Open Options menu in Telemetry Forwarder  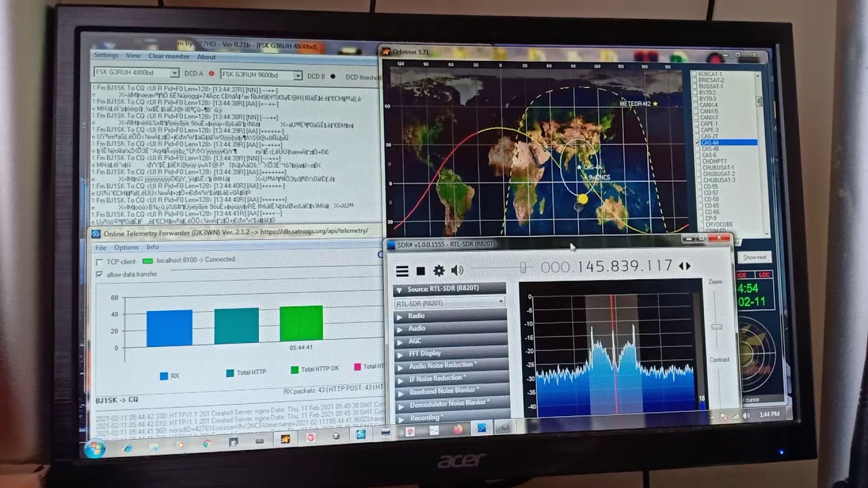pos(126,248)
